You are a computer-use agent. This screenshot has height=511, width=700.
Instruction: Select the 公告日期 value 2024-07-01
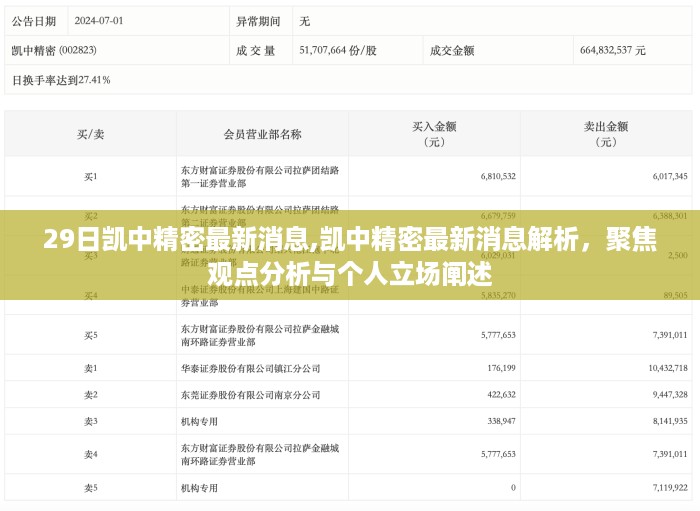coord(100,20)
